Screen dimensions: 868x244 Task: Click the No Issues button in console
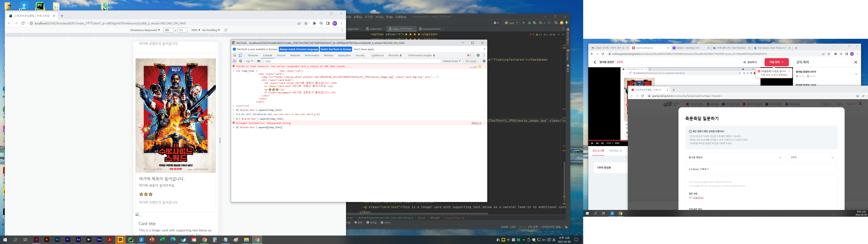(x=471, y=61)
